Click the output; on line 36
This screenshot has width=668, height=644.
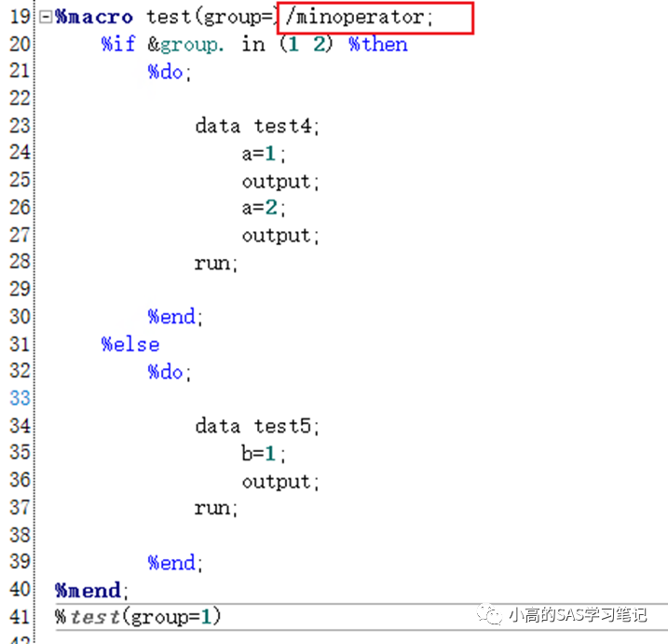pyautogui.click(x=280, y=482)
